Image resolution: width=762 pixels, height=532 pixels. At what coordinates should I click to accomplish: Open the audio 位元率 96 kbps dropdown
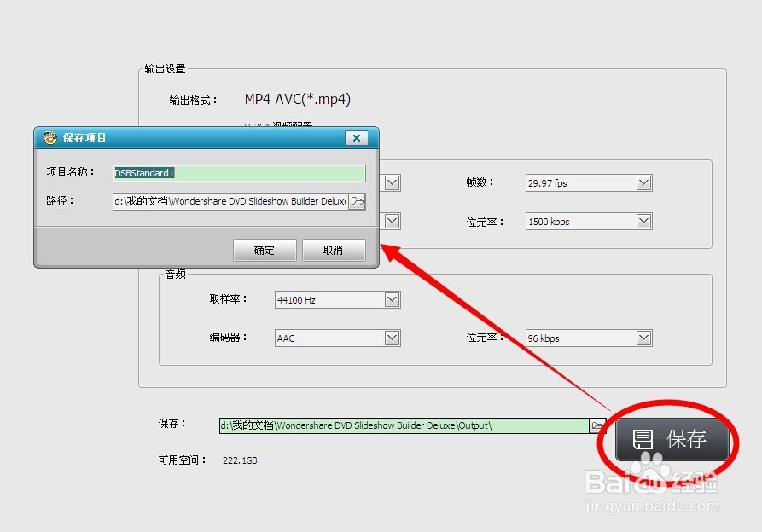tap(643, 338)
